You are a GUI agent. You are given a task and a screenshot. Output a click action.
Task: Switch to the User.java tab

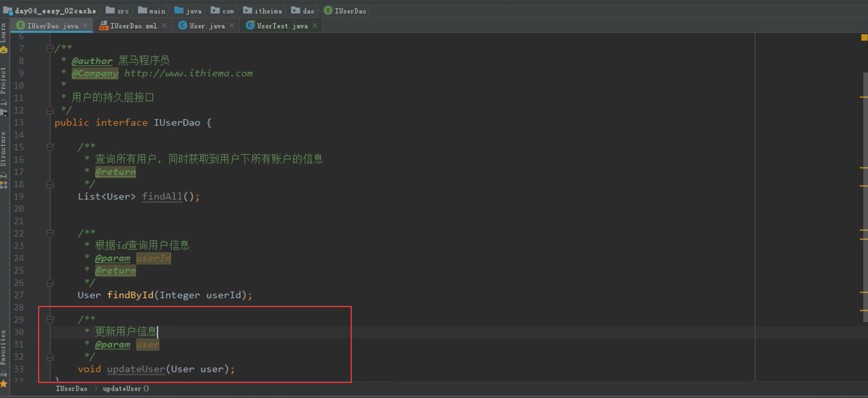207,26
